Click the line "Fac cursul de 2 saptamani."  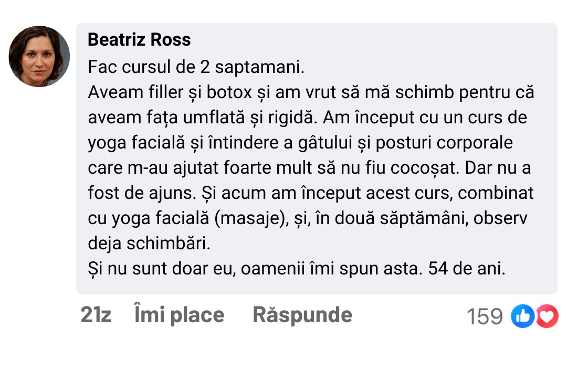196,67
